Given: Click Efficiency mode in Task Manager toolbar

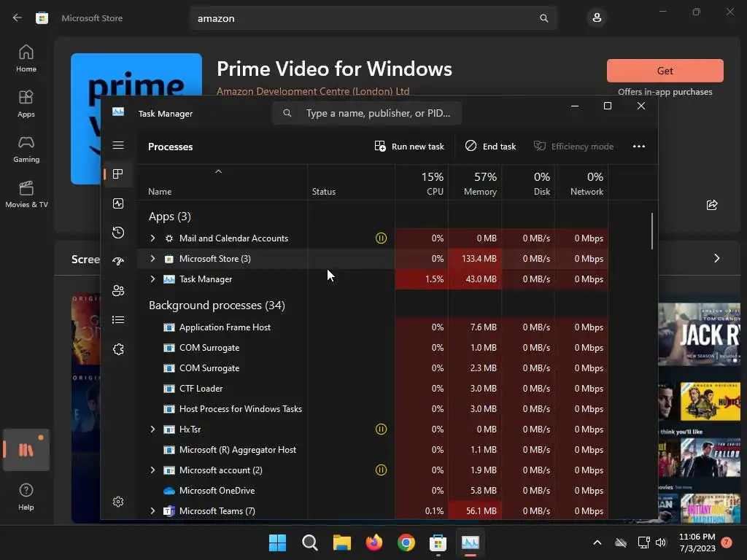Looking at the screenshot, I should click(573, 146).
